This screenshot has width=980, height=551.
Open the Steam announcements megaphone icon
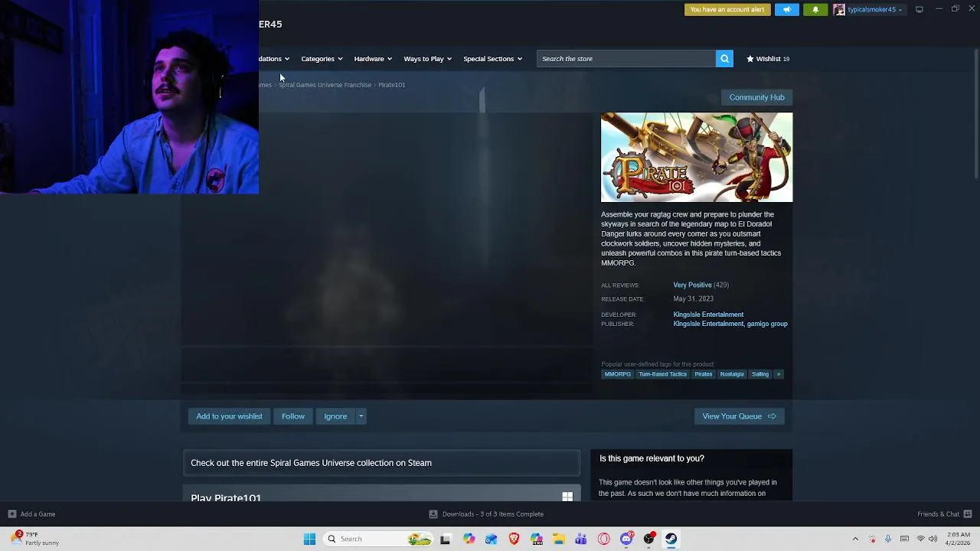pos(786,10)
